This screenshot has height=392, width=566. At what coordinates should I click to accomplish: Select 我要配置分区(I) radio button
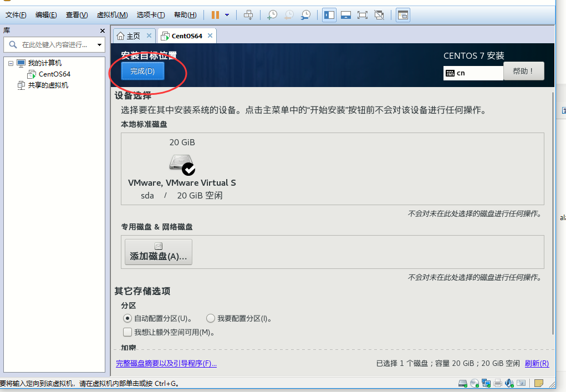pos(211,318)
